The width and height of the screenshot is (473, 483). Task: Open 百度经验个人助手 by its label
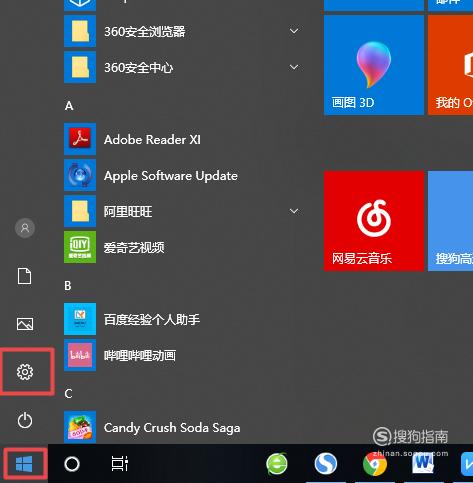pos(152,319)
